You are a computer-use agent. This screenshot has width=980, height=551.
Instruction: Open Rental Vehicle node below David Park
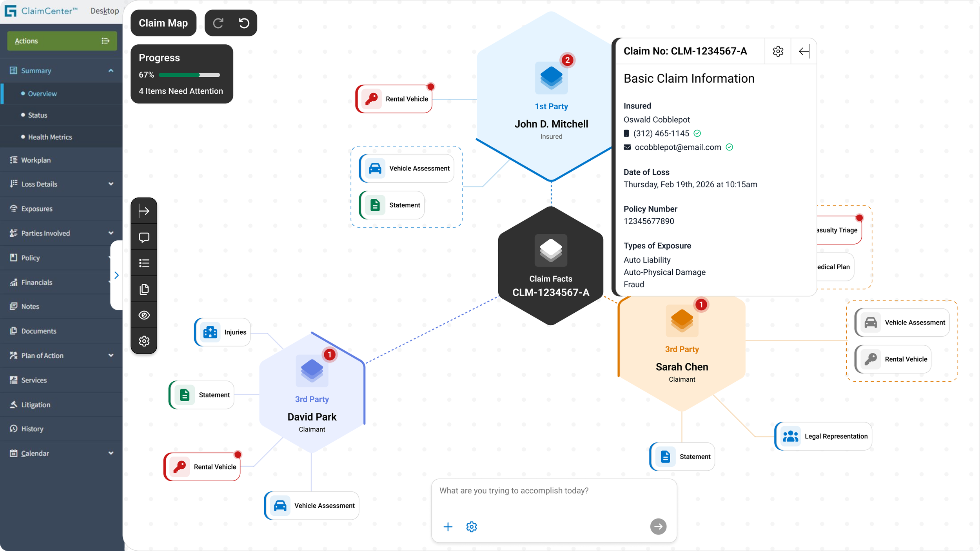click(202, 467)
